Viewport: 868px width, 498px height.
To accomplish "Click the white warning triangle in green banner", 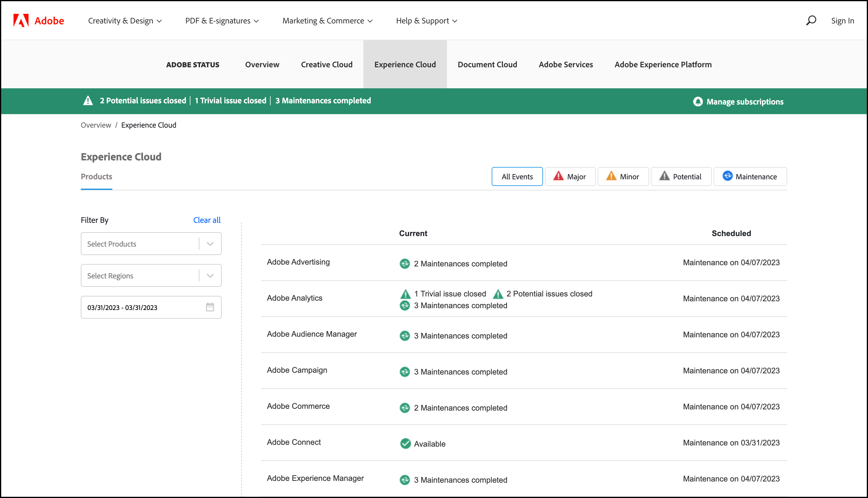I will pyautogui.click(x=88, y=101).
